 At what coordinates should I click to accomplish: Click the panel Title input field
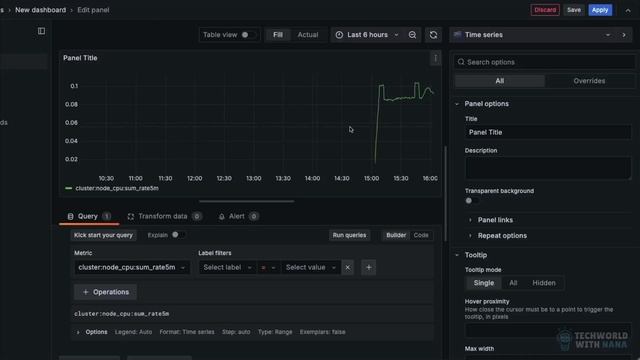[548, 132]
